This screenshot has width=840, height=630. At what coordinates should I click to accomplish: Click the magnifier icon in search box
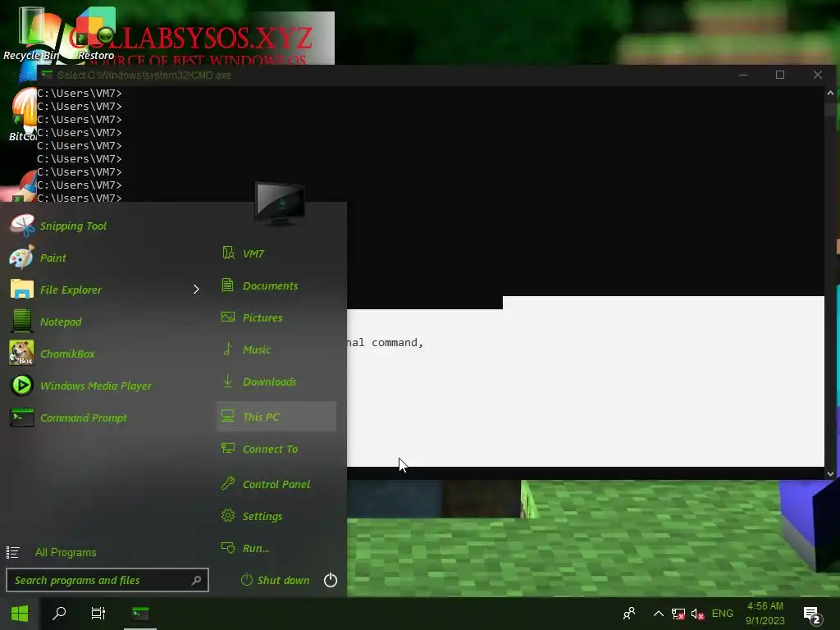pos(197,580)
